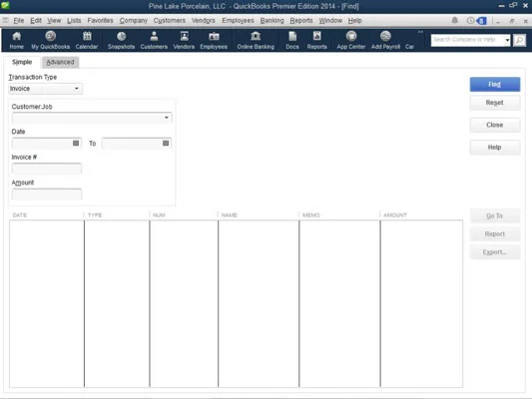Click the Go To button
The width and height of the screenshot is (532, 399).
tap(495, 215)
